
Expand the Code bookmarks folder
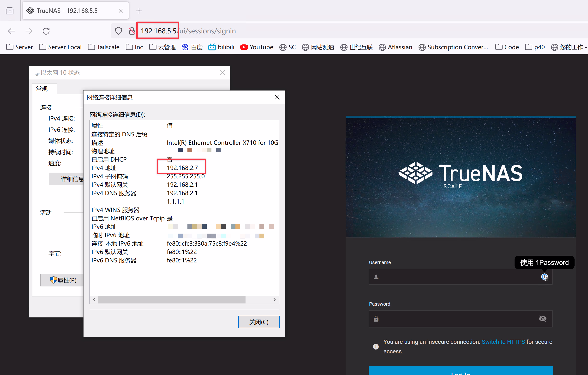(x=507, y=47)
